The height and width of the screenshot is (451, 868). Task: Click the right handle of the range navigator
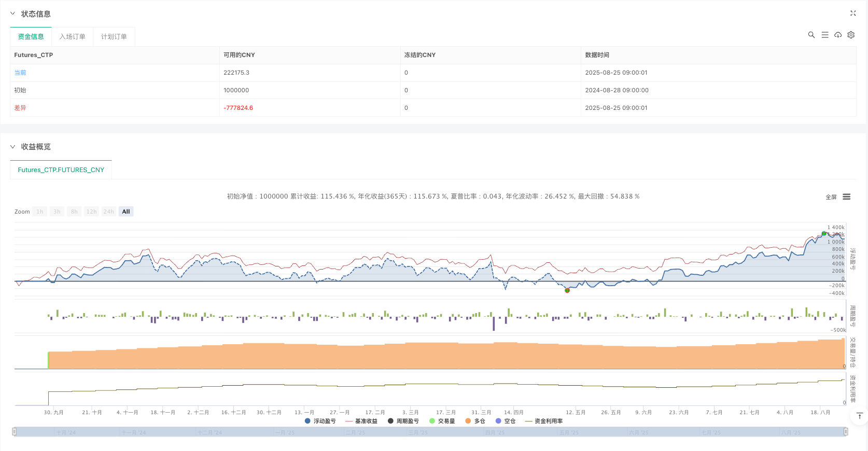pos(846,431)
